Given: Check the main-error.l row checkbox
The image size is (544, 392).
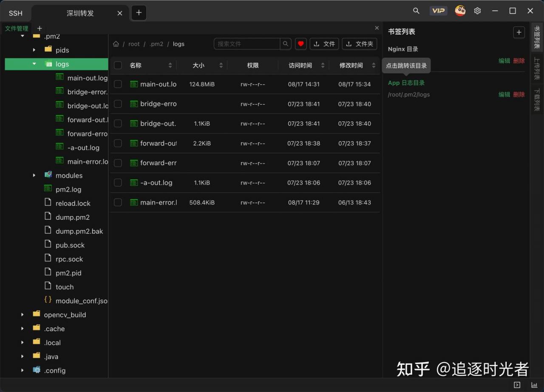Looking at the screenshot, I should pyautogui.click(x=118, y=202).
